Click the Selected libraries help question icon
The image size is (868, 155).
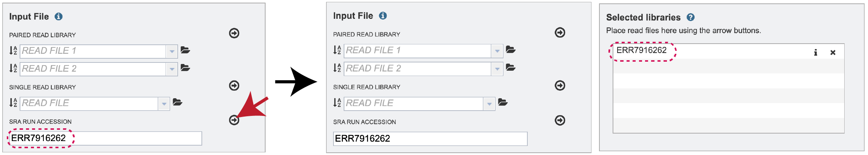(691, 17)
